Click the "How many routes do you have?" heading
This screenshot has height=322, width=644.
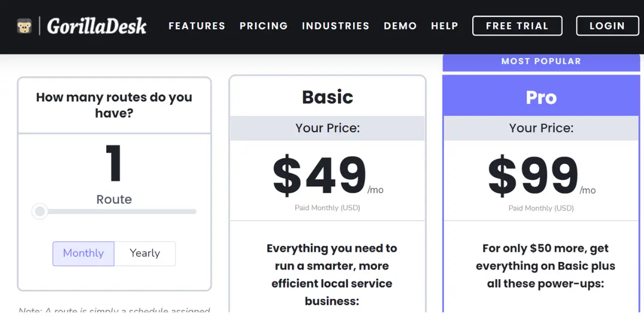(x=114, y=105)
